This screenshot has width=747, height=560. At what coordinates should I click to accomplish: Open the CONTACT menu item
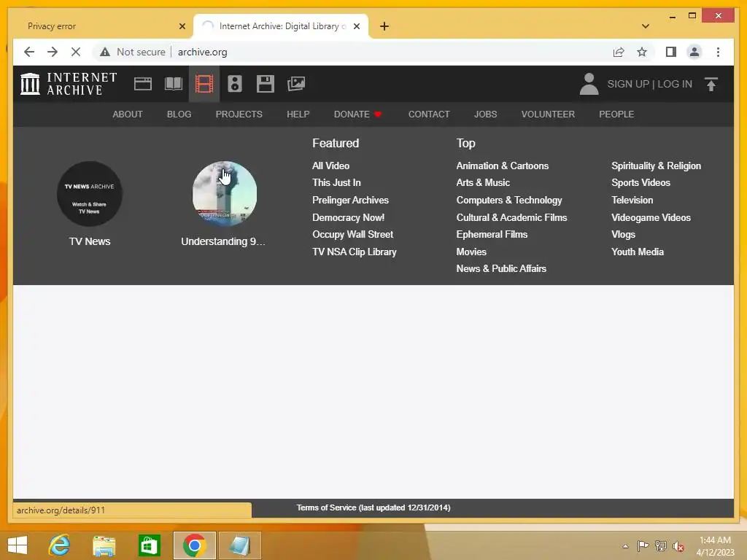[x=429, y=114]
